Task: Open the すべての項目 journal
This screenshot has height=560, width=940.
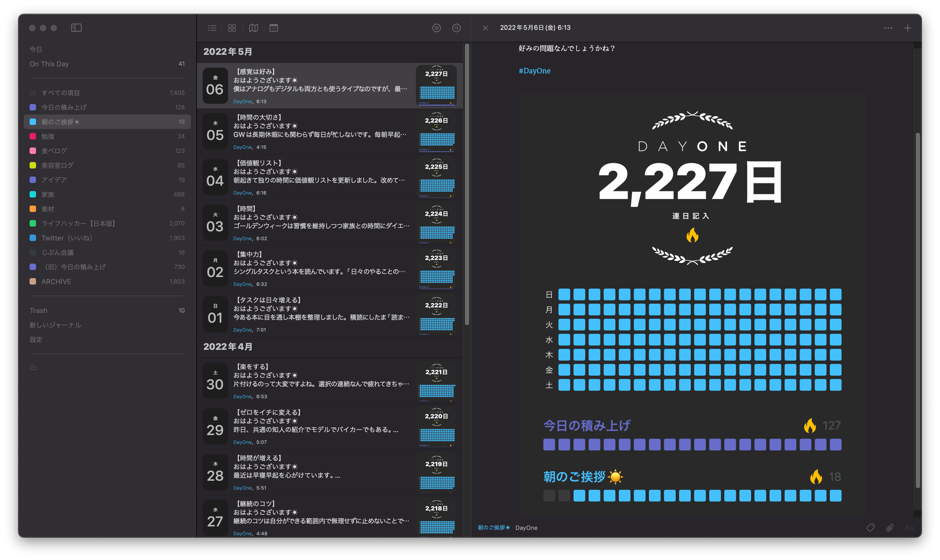Action: click(x=107, y=93)
